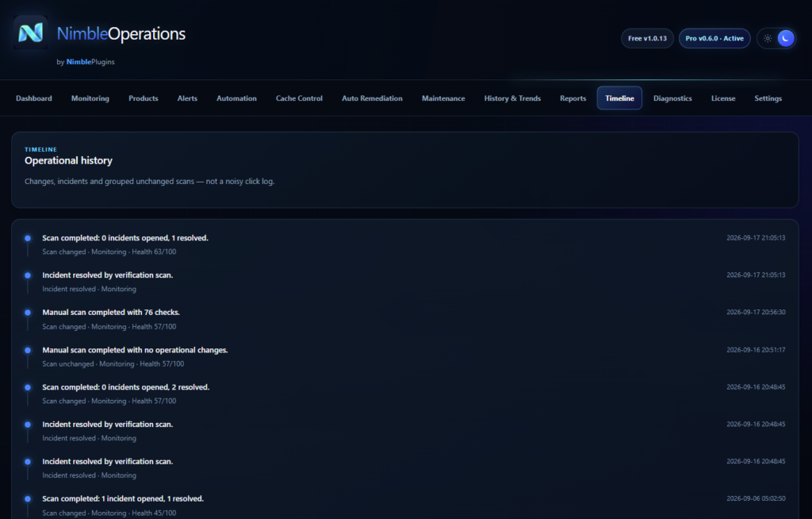Screen dimensions: 812x519
Task: Open the Settings tab
Action: [x=768, y=98]
